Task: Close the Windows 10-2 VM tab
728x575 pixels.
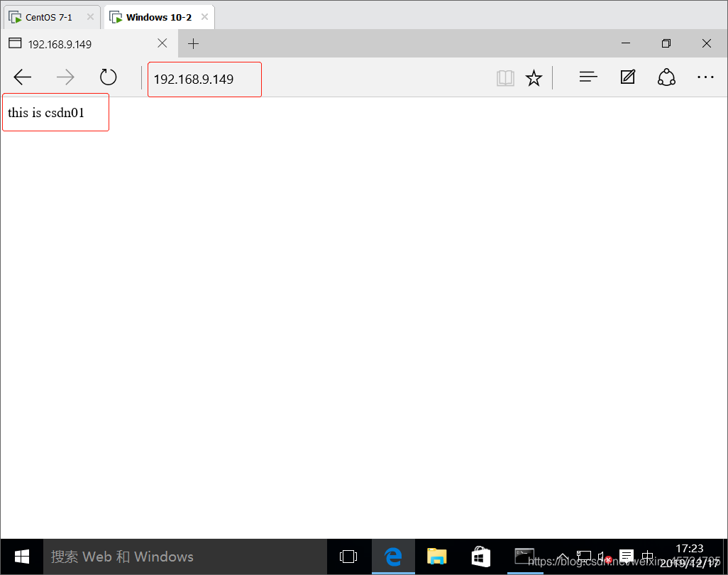Action: (204, 17)
